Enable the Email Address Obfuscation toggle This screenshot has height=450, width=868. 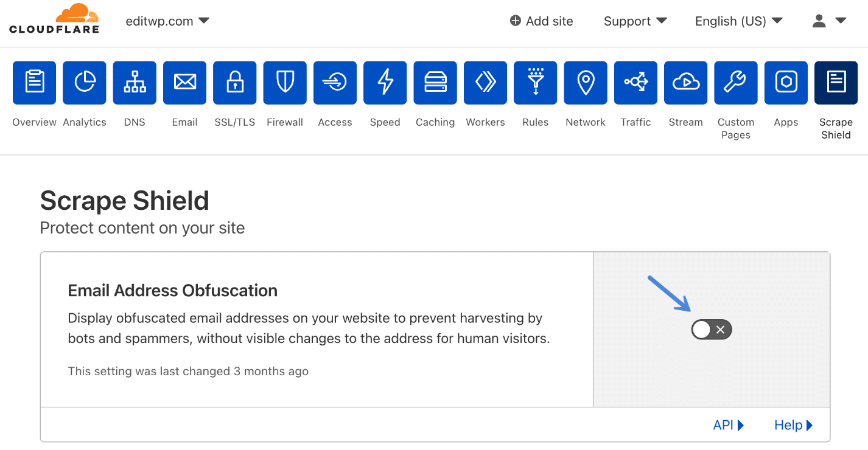pyautogui.click(x=711, y=329)
